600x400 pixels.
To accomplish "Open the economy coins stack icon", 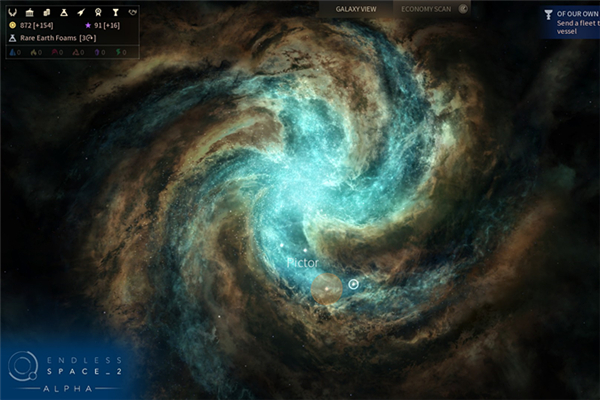I will 47,13.
